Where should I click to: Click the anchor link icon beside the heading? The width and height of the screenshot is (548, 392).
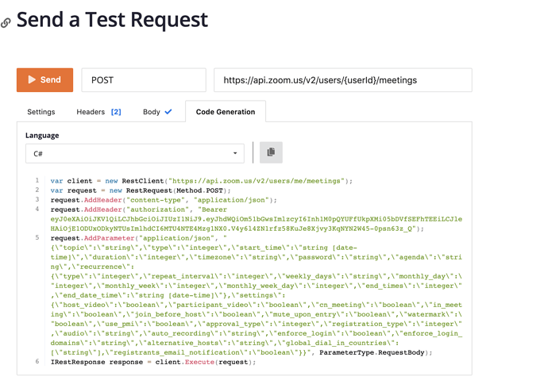[6, 23]
